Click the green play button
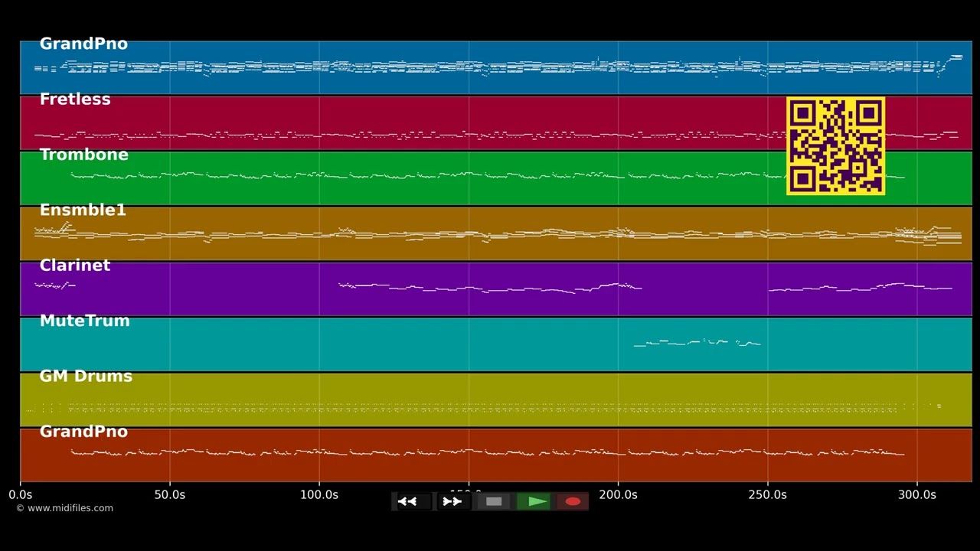Image resolution: width=980 pixels, height=551 pixels. coord(534,501)
